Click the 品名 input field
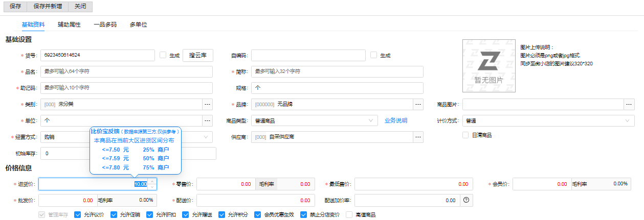This screenshot has height=220, width=644. pyautogui.click(x=126, y=71)
